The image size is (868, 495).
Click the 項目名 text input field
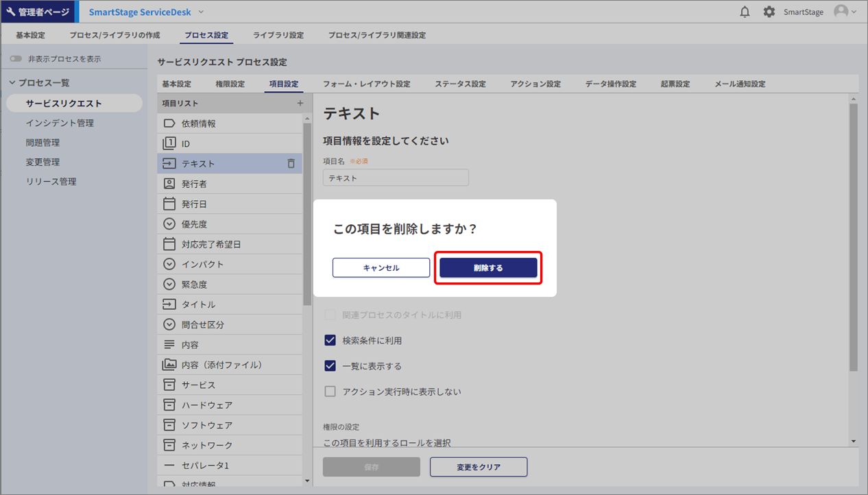[396, 178]
